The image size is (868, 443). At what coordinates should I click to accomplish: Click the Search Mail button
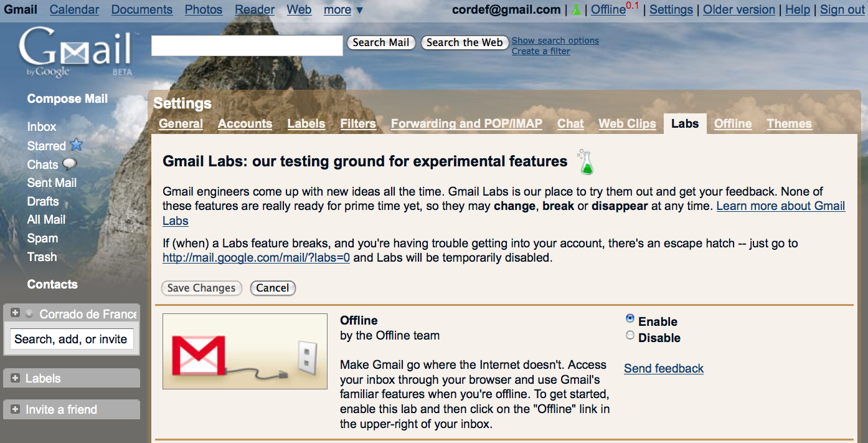pos(381,42)
